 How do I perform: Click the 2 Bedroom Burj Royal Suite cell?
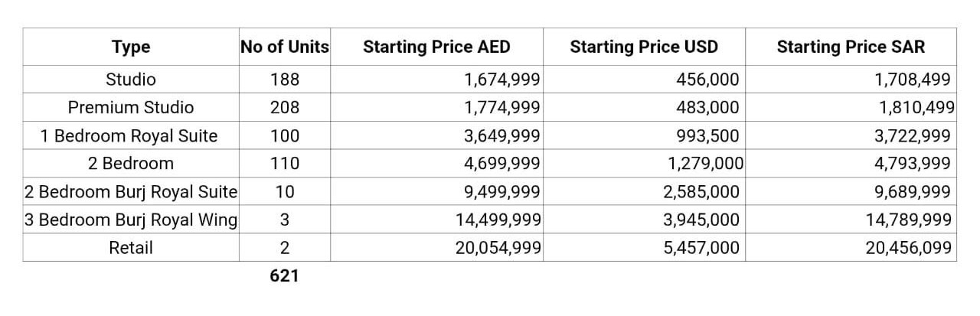pyautogui.click(x=131, y=191)
